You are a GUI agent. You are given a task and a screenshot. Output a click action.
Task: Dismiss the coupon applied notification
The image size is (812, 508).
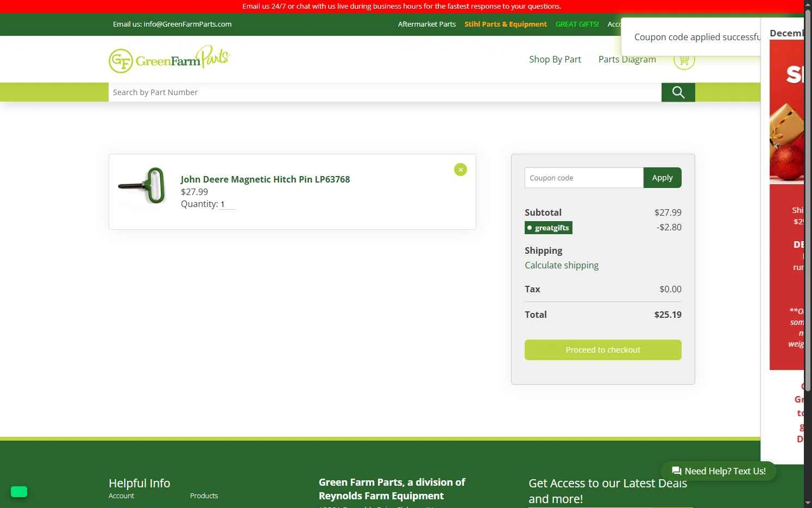click(x=691, y=37)
